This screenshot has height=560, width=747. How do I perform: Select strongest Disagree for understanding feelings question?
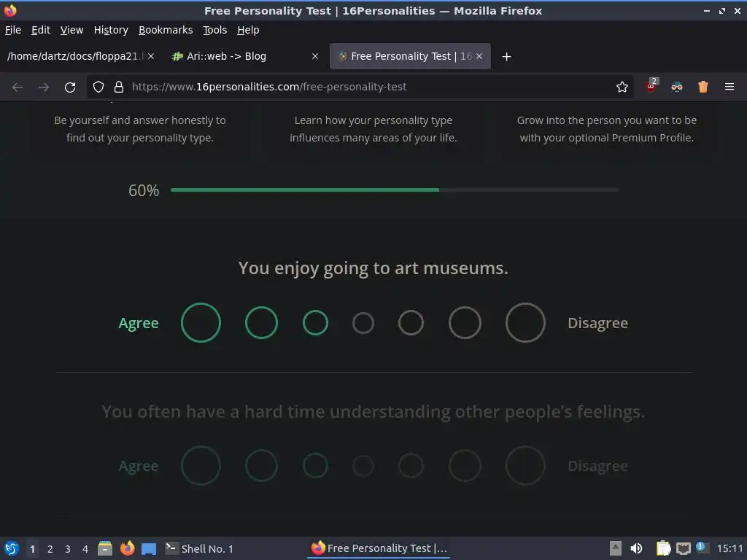click(x=525, y=466)
